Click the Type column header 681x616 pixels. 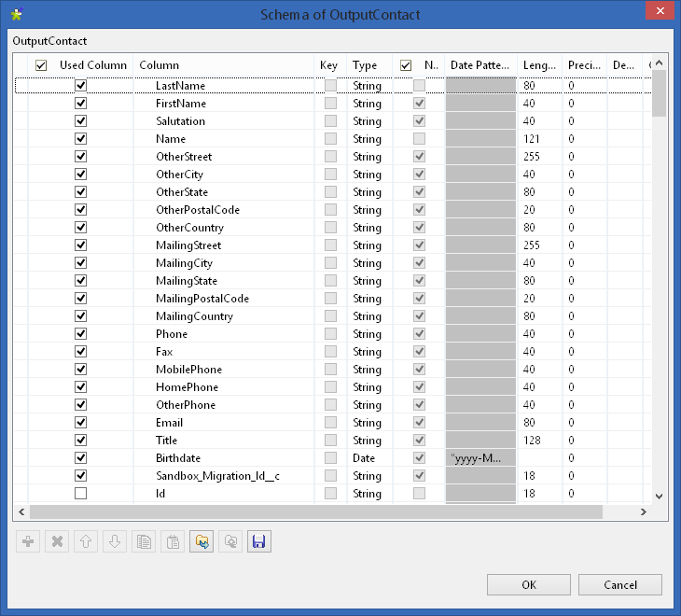(365, 65)
